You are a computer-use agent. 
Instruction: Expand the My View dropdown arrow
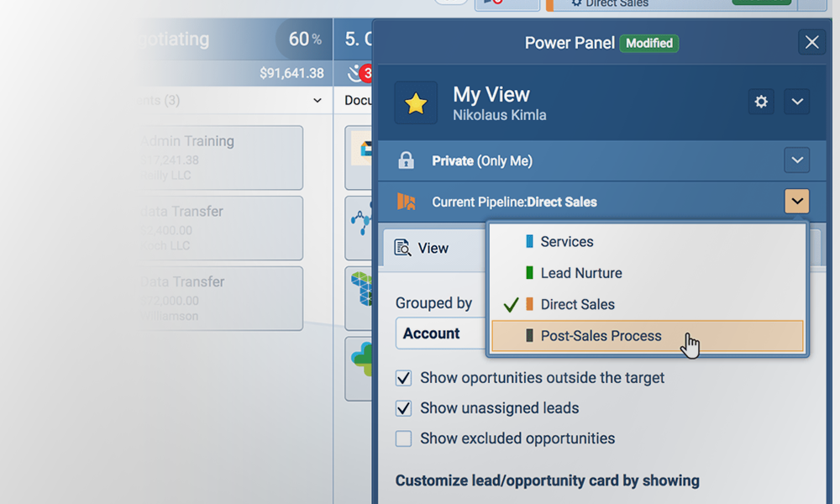pyautogui.click(x=797, y=102)
